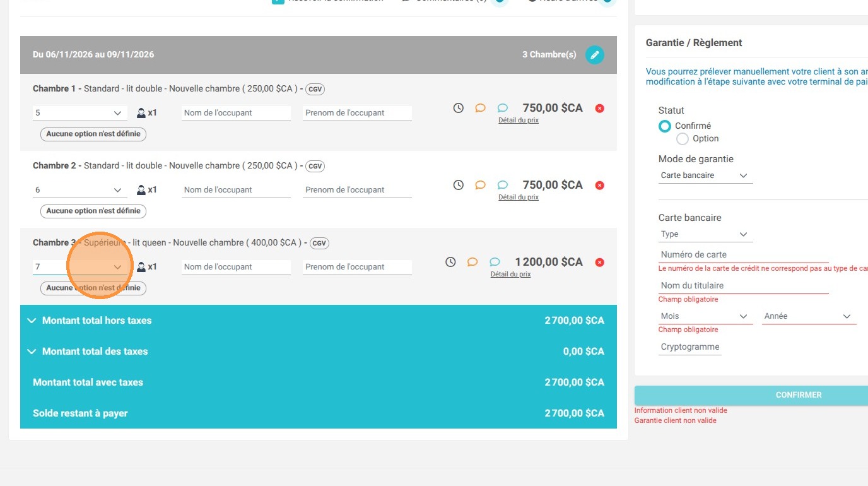868x486 pixels.
Task: Click the 3 Chambre(s) label
Action: (x=549, y=55)
